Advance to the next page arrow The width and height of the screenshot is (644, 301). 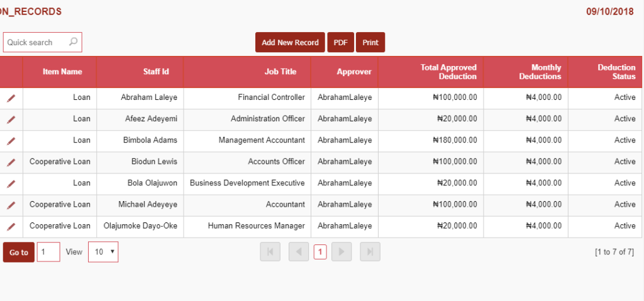point(341,252)
